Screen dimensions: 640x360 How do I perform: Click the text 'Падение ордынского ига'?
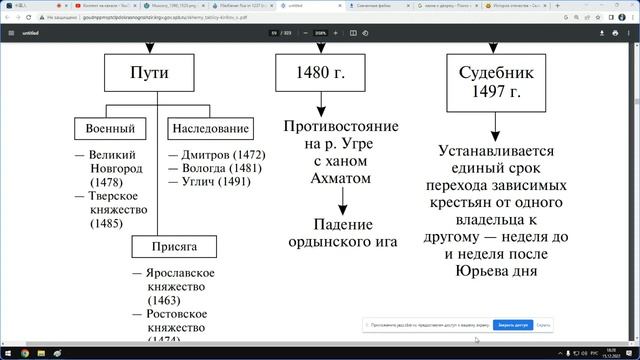pyautogui.click(x=343, y=233)
